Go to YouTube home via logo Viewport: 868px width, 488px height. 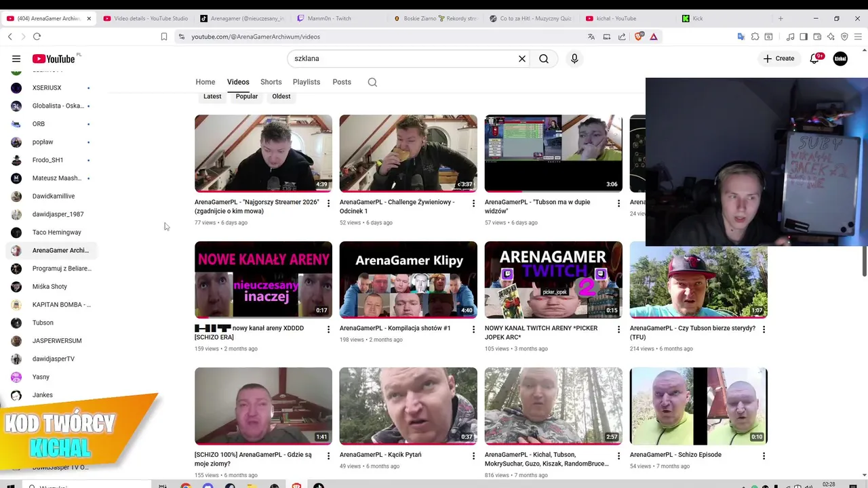tap(53, 59)
